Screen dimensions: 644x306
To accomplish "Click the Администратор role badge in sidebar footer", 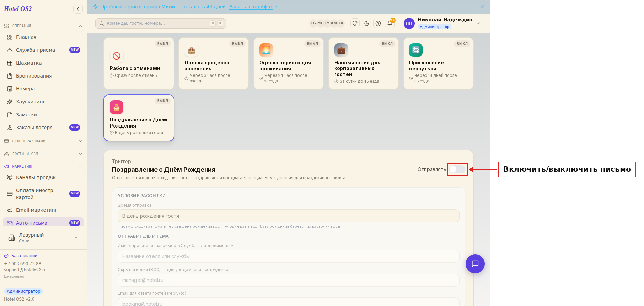I will [x=23, y=291].
